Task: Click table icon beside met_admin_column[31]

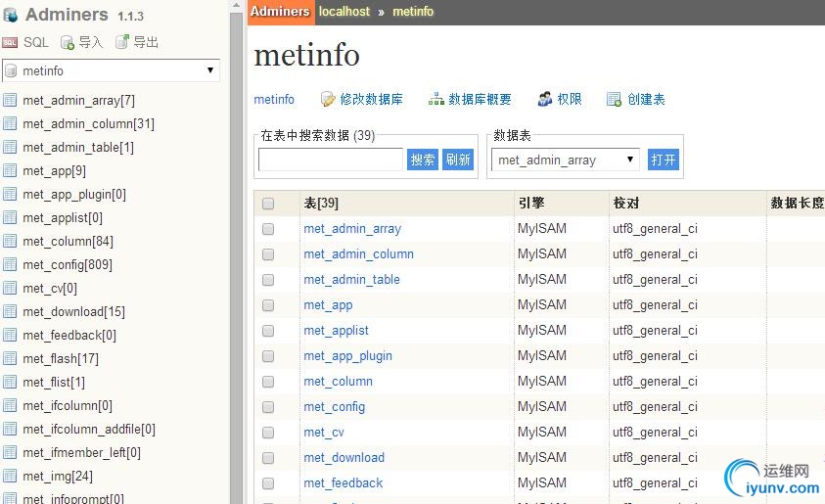Action: 10,123
